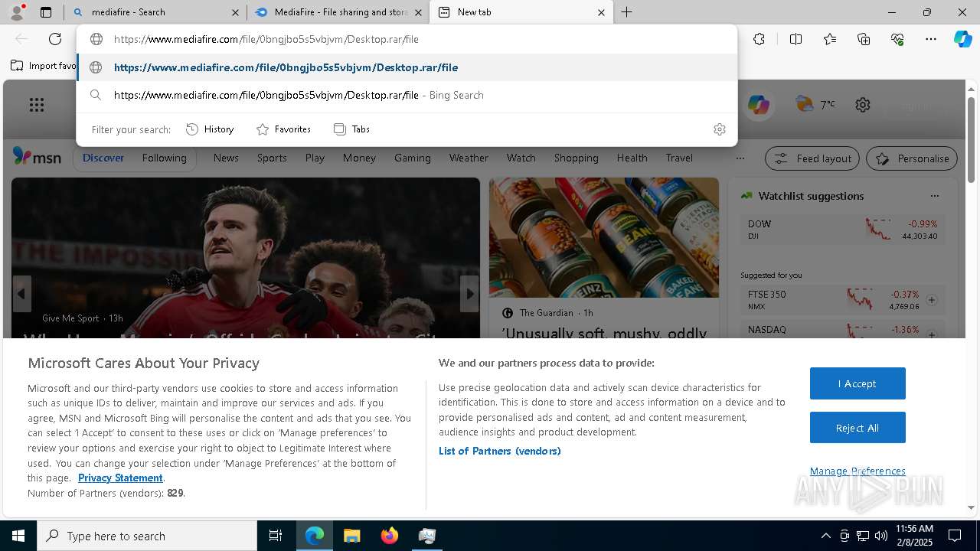The image size is (980, 551).
Task: Launch Firefox from taskbar
Action: (x=390, y=536)
